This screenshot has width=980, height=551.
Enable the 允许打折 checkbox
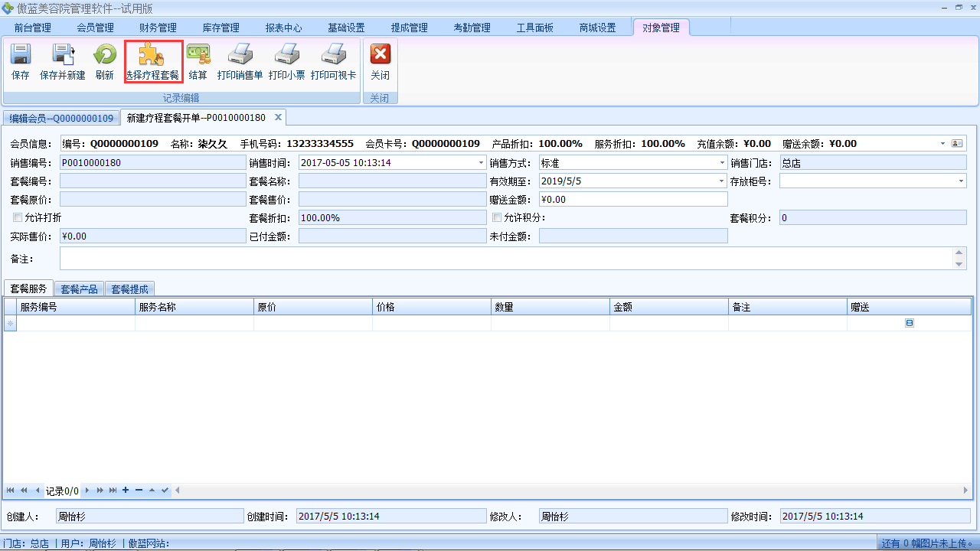18,217
